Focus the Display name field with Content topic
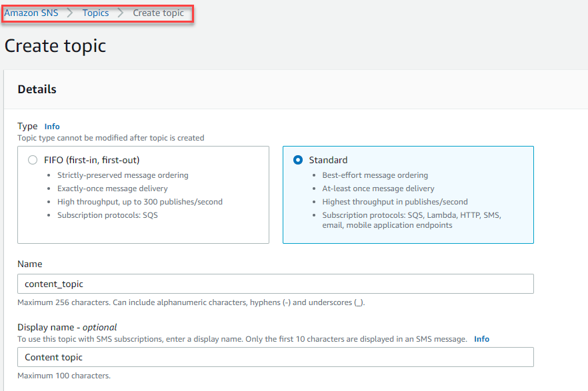 click(275, 357)
